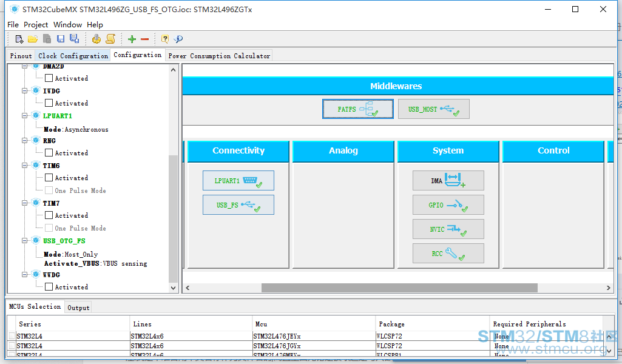Collapse the RNG tree node
The width and height of the screenshot is (622, 364).
click(25, 140)
